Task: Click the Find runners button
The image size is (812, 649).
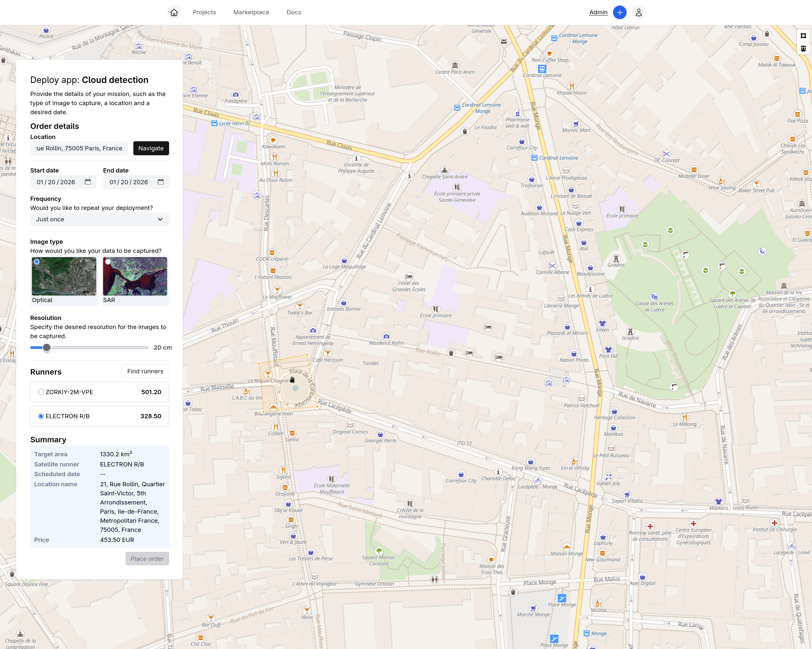Action: pyautogui.click(x=145, y=371)
